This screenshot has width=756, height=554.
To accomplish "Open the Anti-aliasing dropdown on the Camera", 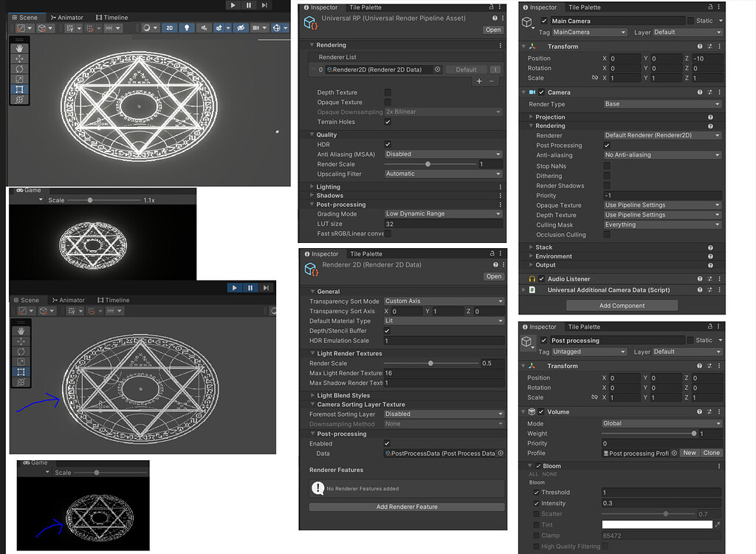I will click(661, 154).
